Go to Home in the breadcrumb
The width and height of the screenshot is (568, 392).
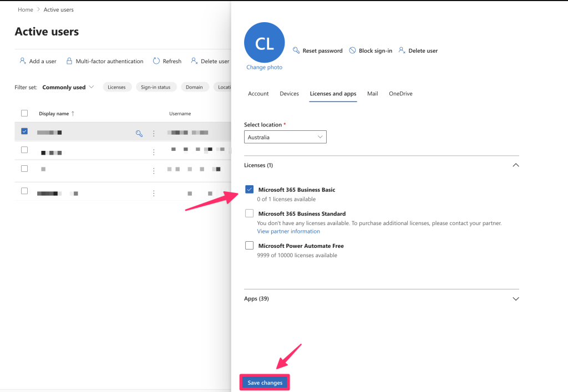[x=26, y=10]
